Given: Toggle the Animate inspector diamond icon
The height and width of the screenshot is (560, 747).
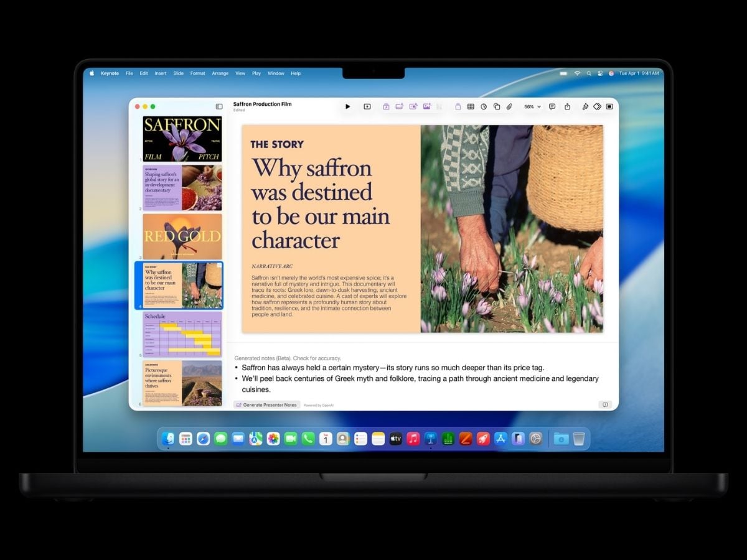Looking at the screenshot, I should pyautogui.click(x=597, y=106).
